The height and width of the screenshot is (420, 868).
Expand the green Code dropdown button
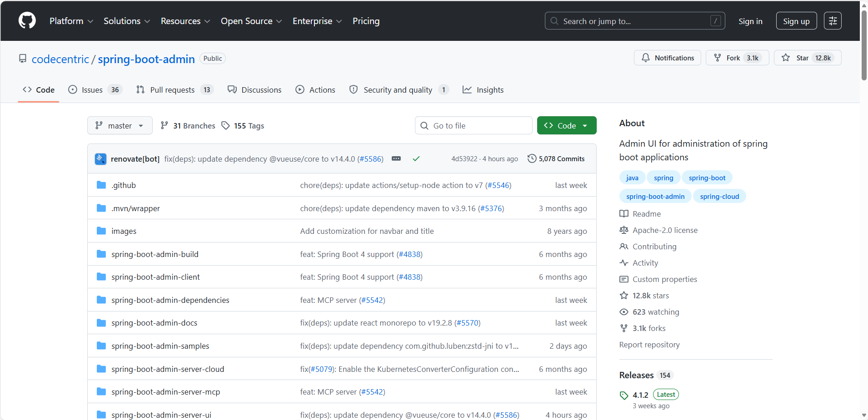[x=567, y=125]
